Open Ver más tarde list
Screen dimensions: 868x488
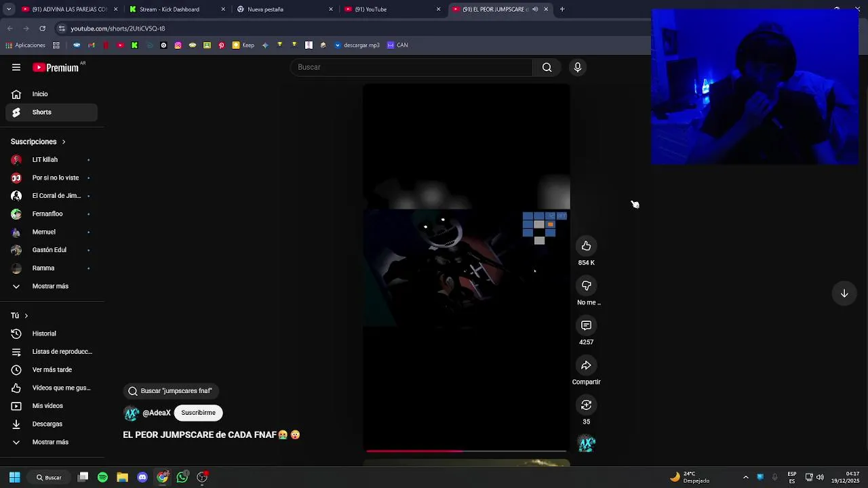[52, 370]
